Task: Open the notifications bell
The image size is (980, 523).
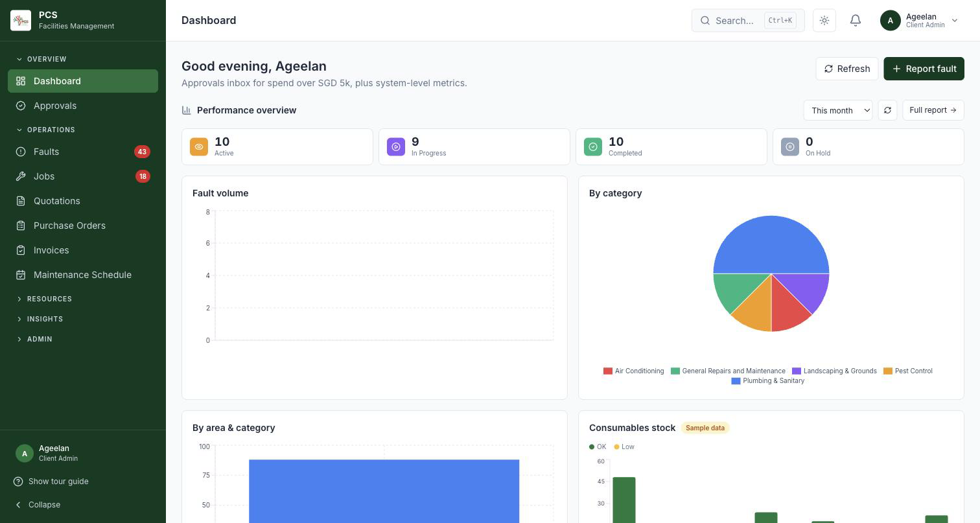Action: (x=856, y=21)
